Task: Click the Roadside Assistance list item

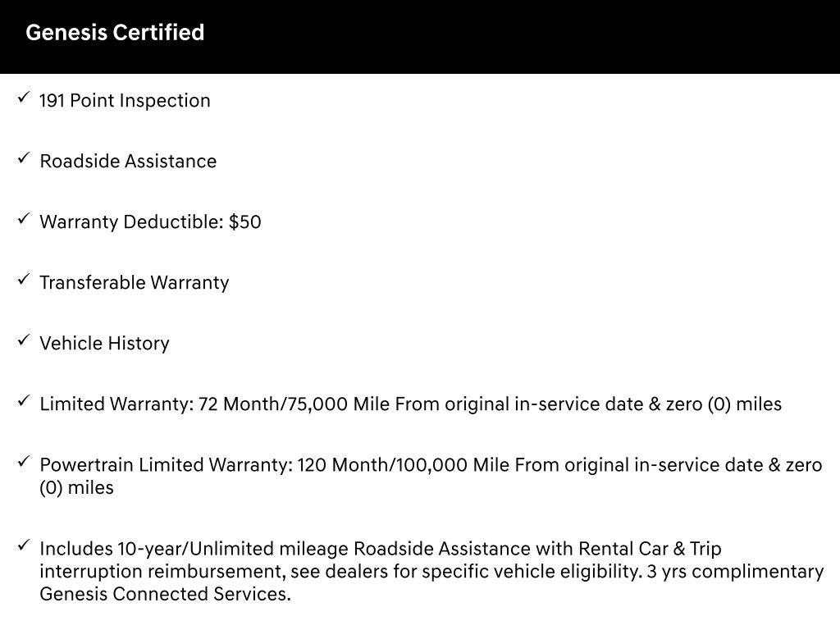Action: (128, 162)
